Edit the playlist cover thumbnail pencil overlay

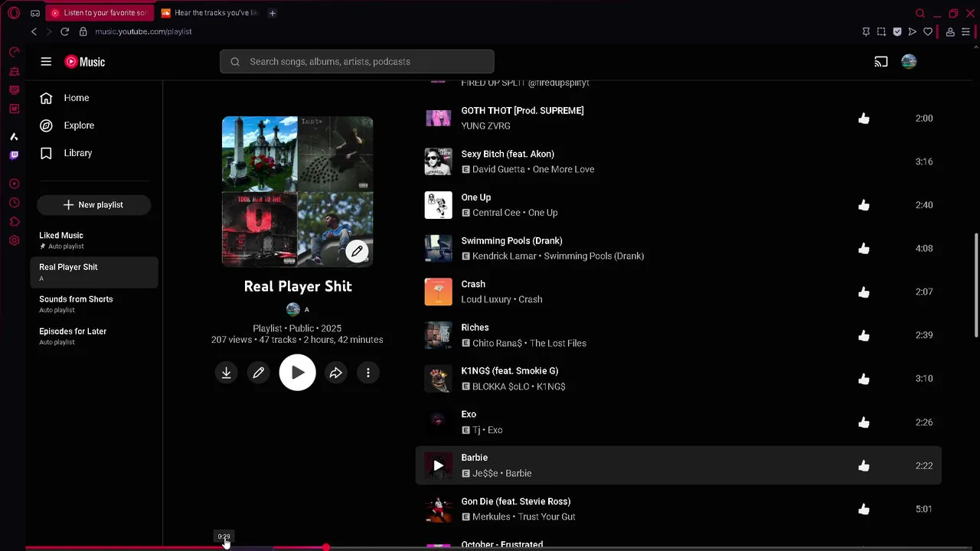point(357,251)
